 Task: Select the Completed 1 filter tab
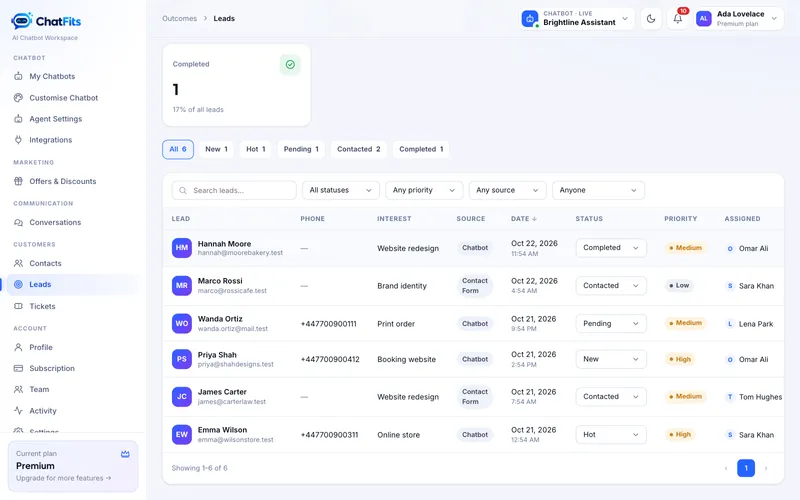point(421,149)
